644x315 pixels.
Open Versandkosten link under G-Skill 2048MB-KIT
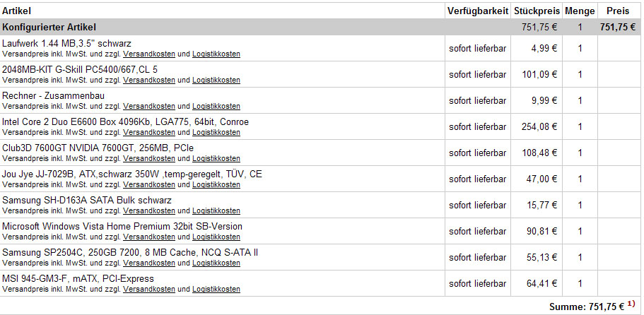tap(148, 80)
